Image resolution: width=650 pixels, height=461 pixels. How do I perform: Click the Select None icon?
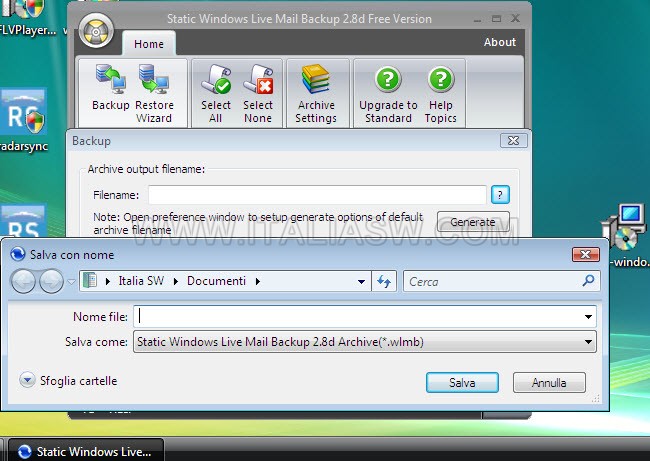click(258, 94)
